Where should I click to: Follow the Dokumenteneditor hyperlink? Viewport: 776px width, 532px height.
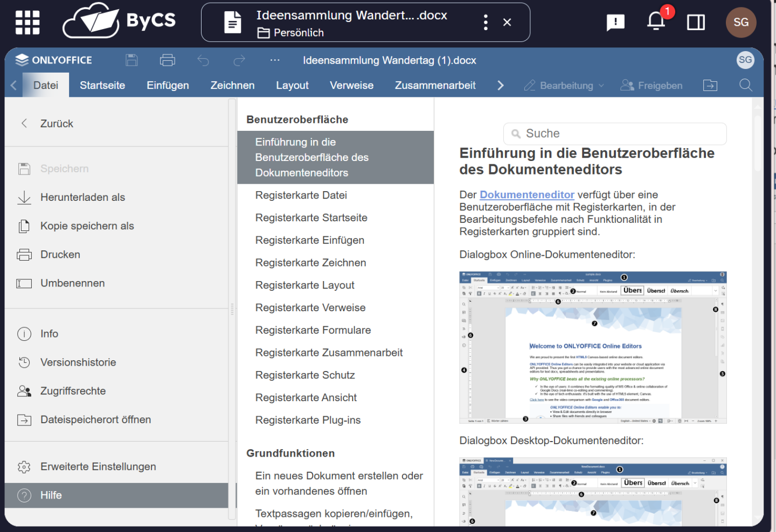point(527,194)
